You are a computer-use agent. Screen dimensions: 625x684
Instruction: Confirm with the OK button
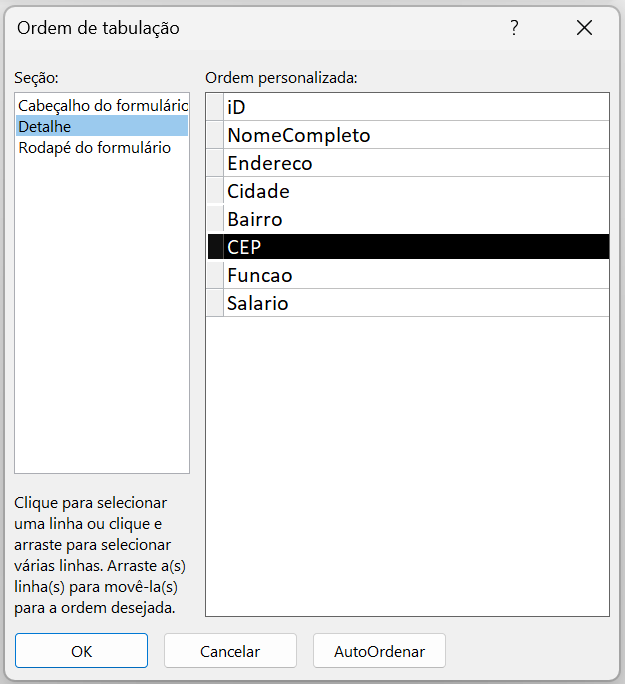coord(81,651)
